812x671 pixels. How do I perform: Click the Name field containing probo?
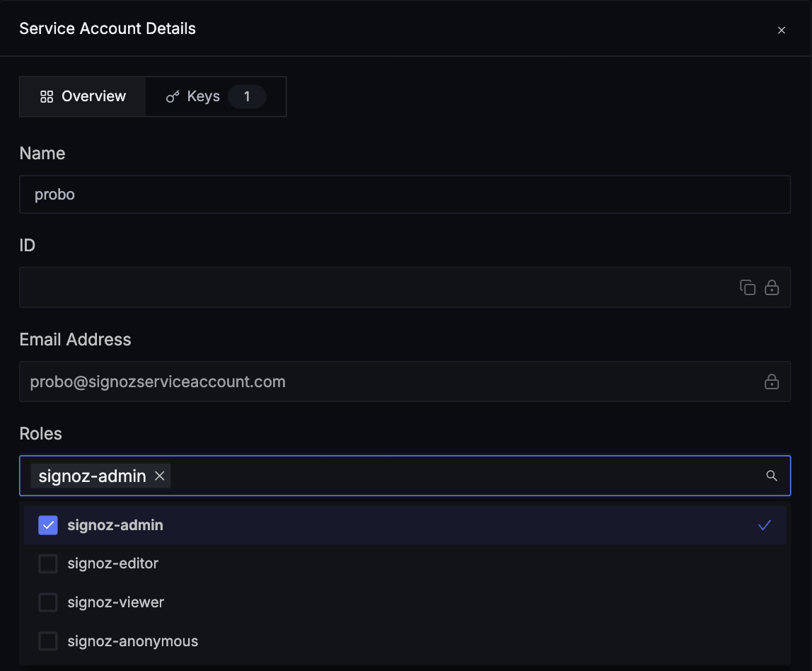405,195
